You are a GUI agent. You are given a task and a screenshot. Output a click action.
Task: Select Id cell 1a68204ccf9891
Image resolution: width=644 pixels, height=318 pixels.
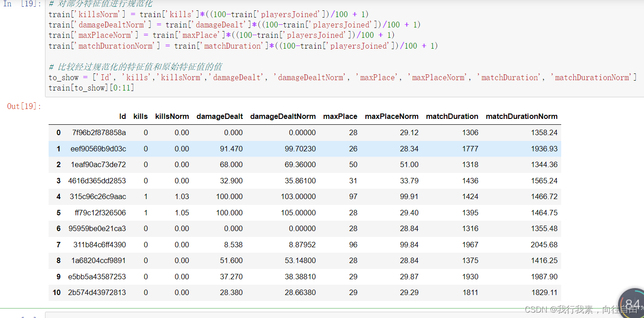coord(99,260)
